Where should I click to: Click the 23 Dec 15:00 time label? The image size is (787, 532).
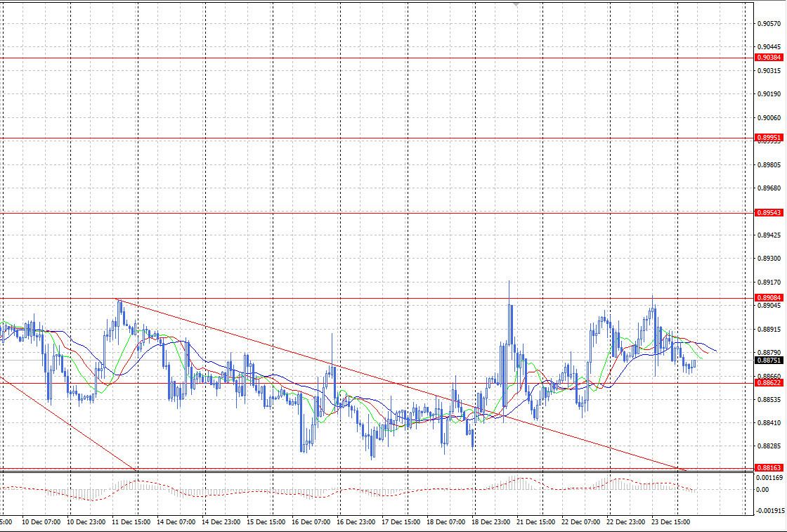pos(670,522)
